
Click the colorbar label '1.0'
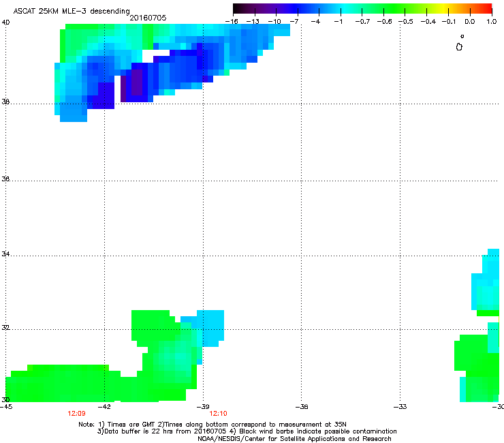(492, 22)
